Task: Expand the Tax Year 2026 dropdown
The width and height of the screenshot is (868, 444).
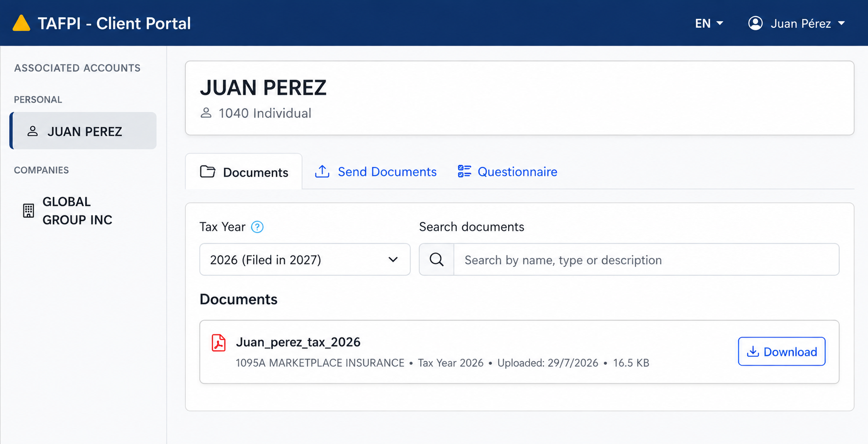Action: 305,259
